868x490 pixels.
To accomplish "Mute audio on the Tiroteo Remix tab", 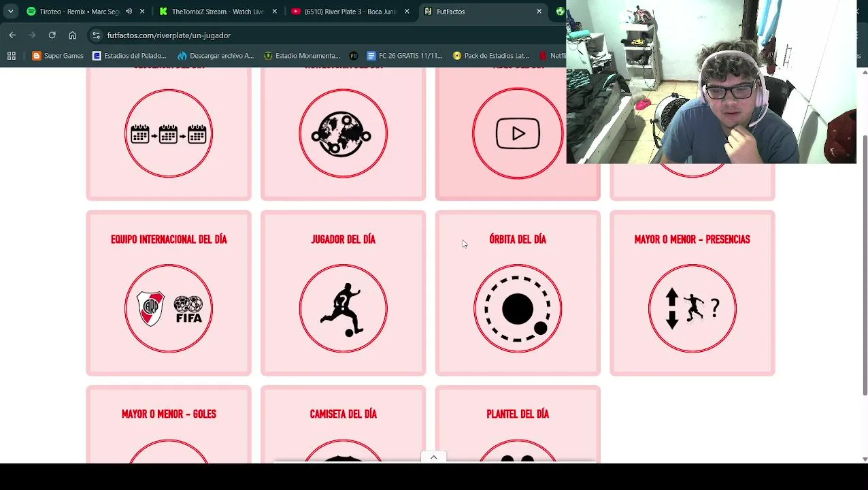I will pos(129,12).
